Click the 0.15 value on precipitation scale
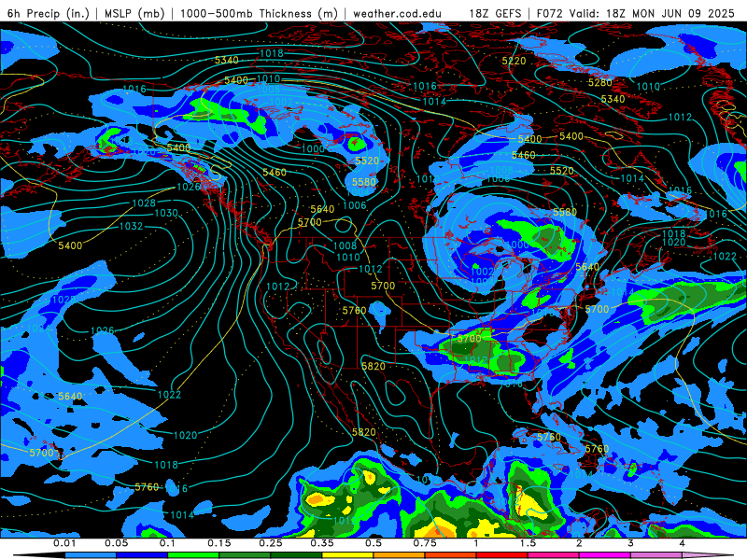Image resolution: width=747 pixels, height=560 pixels. [x=219, y=543]
